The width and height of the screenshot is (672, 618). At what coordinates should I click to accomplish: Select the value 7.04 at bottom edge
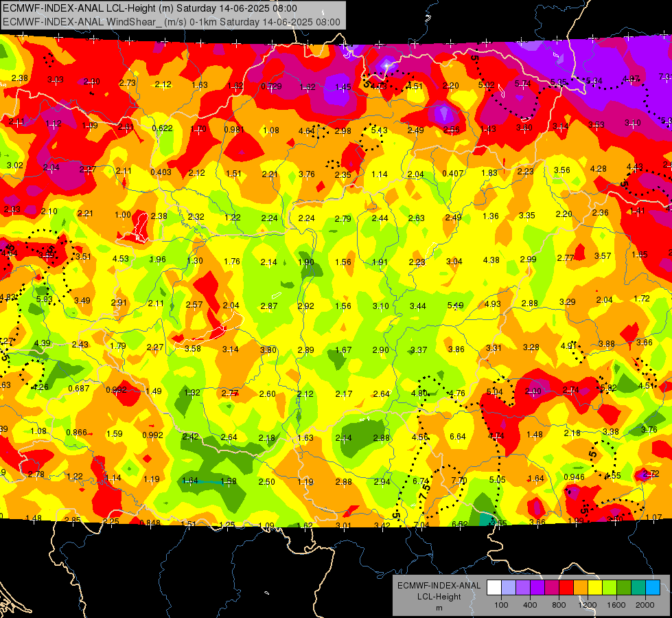tap(421, 525)
